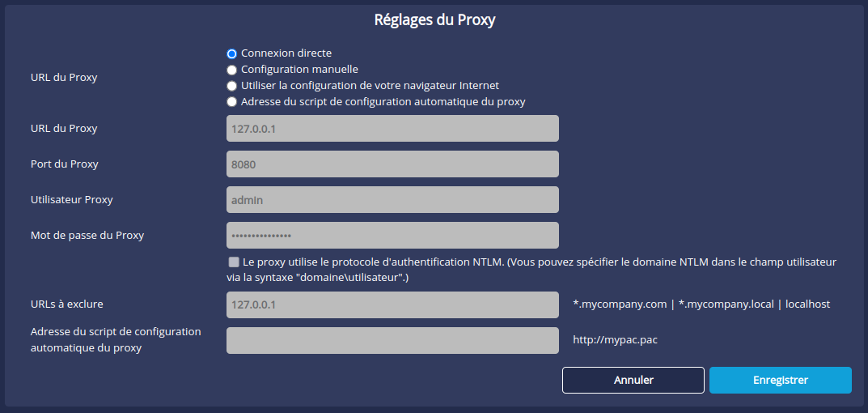Image resolution: width=868 pixels, height=413 pixels.
Task: Click the Réglages du Proxy dialog title
Action: coord(434,20)
